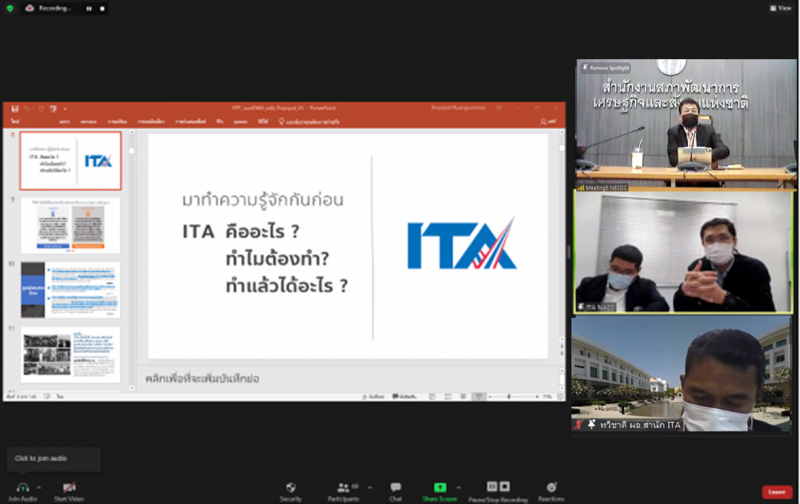Switch to Reading view icon
Viewport: 800px width, 504px height.
point(463,396)
